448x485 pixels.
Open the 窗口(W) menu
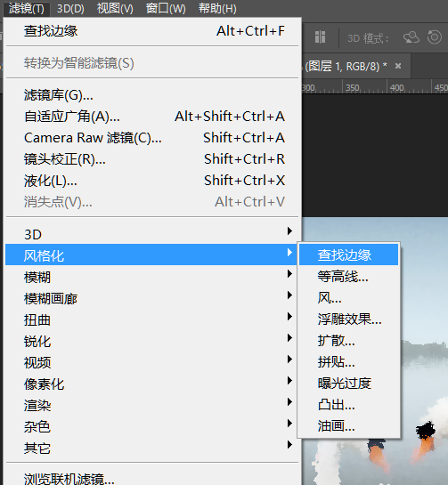click(x=166, y=8)
